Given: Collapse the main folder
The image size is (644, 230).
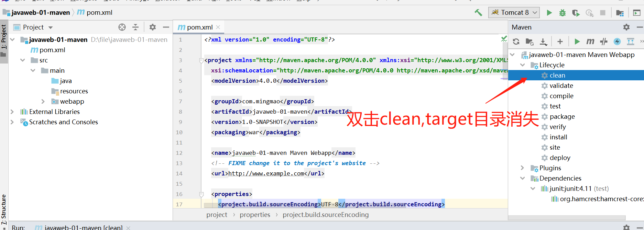Looking at the screenshot, I should (x=33, y=70).
